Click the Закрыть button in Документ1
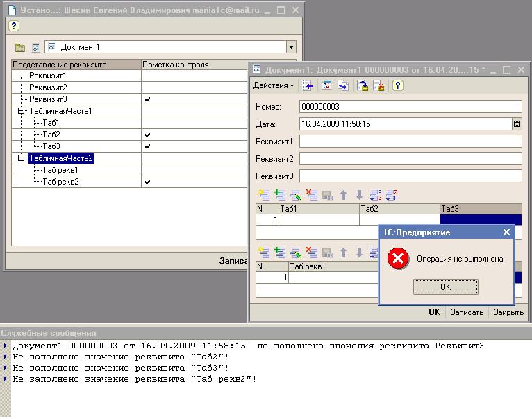This screenshot has width=532, height=417. point(508,312)
